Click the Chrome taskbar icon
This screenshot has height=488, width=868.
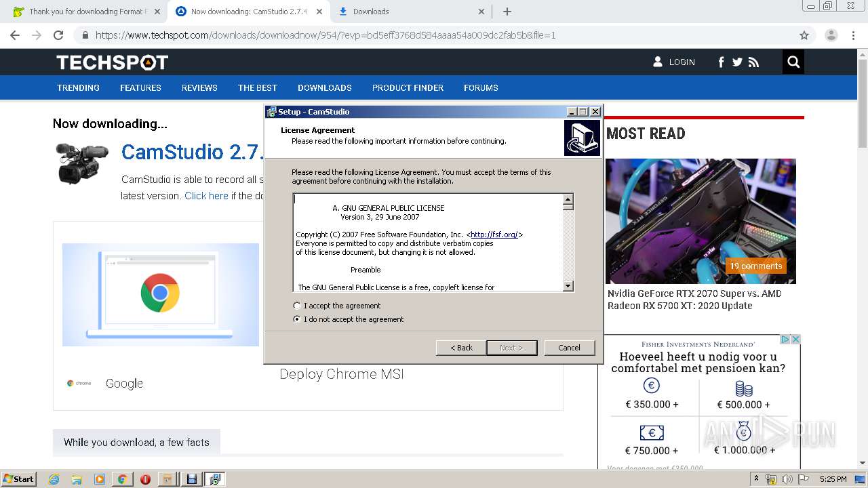(x=122, y=479)
